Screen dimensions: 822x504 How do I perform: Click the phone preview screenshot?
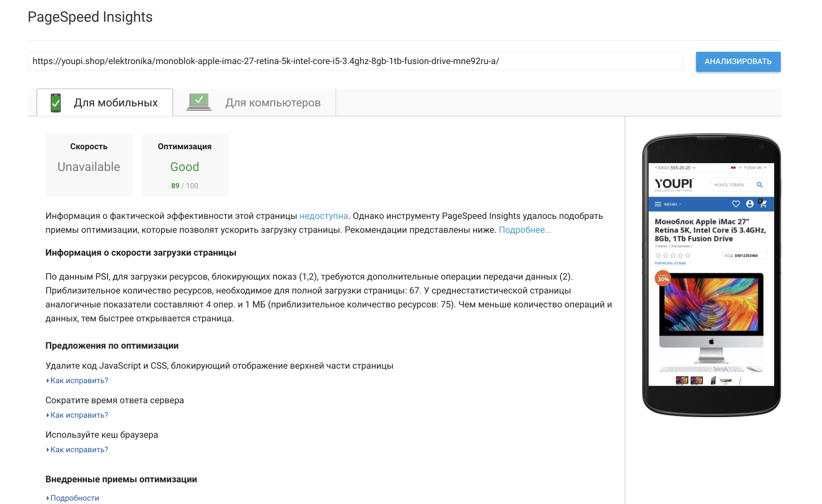tap(711, 275)
